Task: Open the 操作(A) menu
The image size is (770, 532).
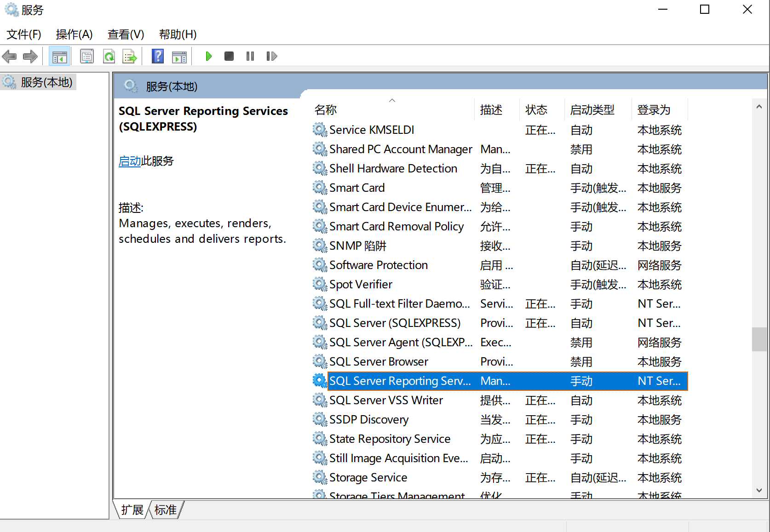Action: pos(74,34)
